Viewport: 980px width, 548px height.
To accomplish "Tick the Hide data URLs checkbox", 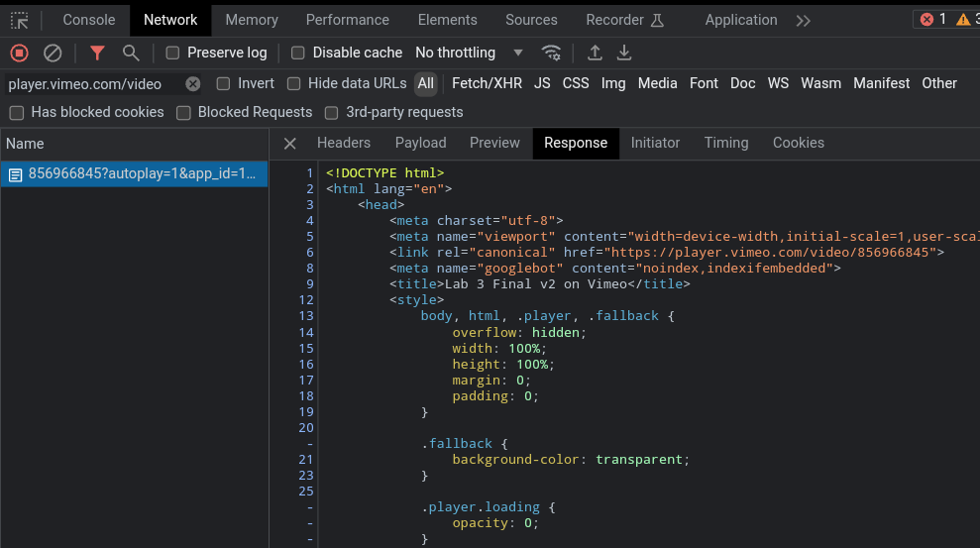I will pyautogui.click(x=294, y=84).
